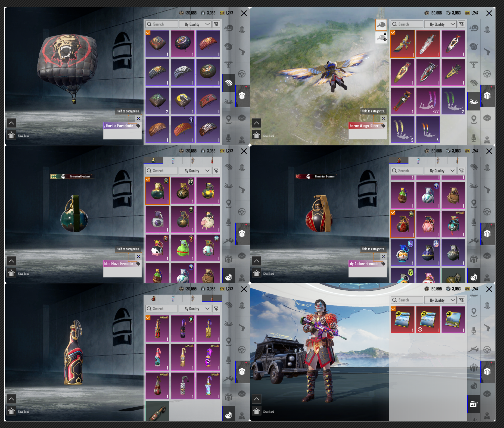Click Save Look in the character panel
This screenshot has height=428, width=504.
[x=269, y=412]
